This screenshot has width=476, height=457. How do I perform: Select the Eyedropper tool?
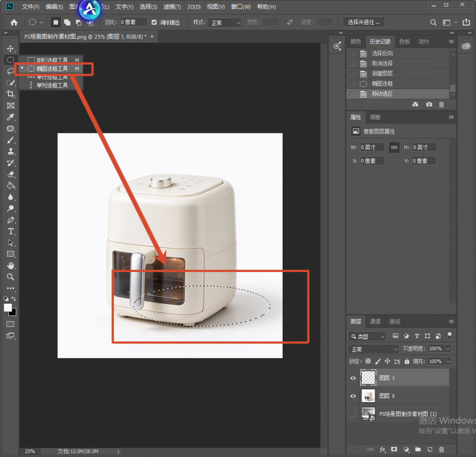11,117
